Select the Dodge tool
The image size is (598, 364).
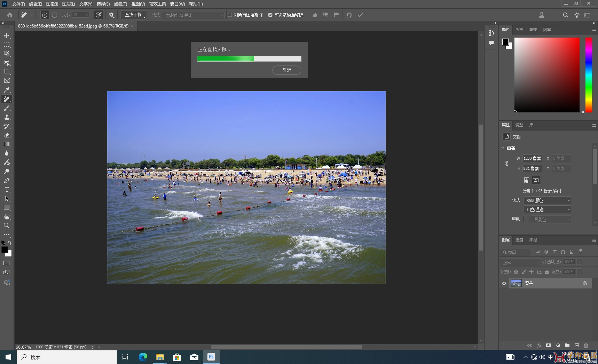click(x=7, y=172)
